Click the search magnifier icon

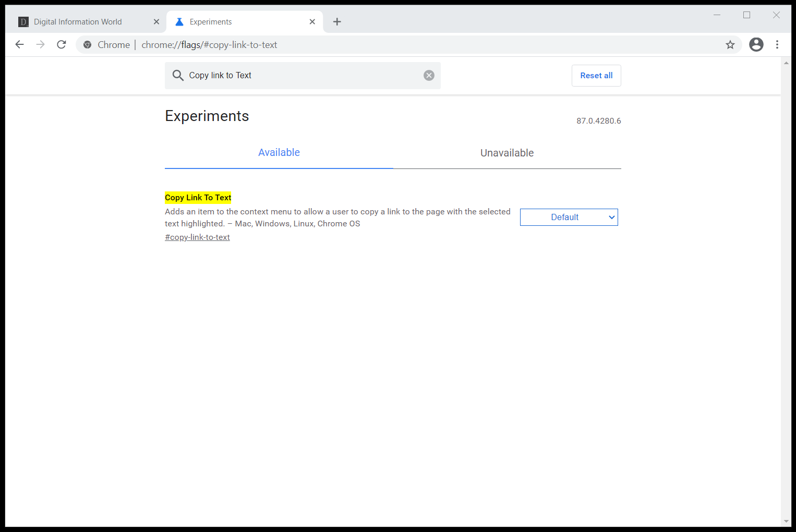(178, 76)
